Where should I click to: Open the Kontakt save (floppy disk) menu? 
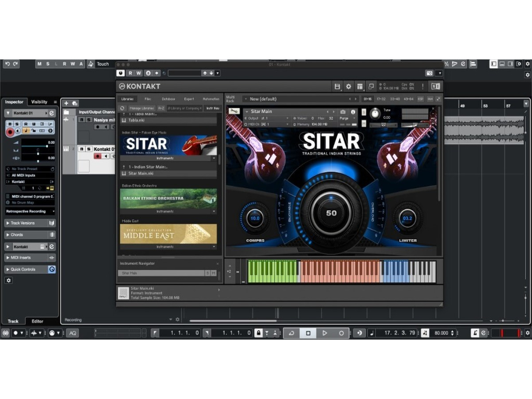[x=337, y=86]
